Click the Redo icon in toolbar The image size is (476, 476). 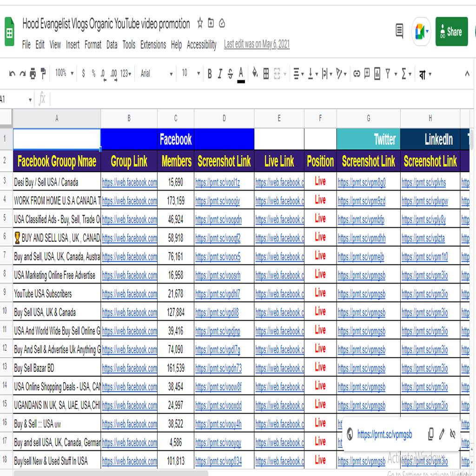[22, 73]
